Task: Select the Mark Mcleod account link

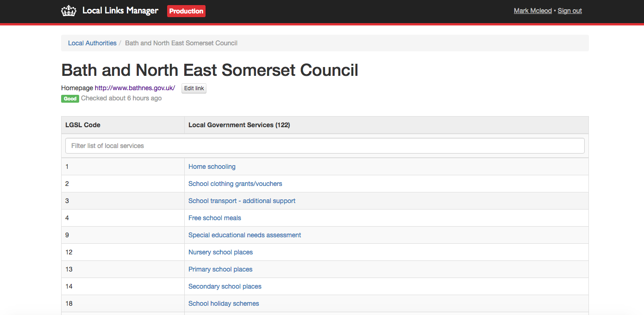Action: (532, 10)
